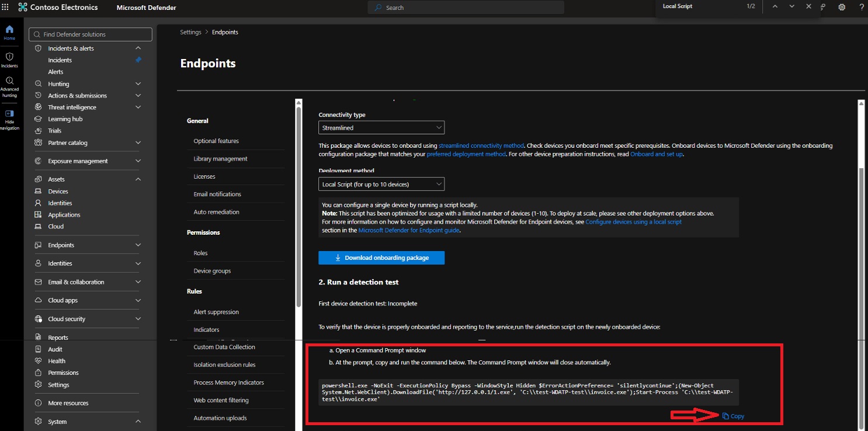Unpin Incidents using the pin icon
This screenshot has height=431, width=868.
[x=138, y=60]
